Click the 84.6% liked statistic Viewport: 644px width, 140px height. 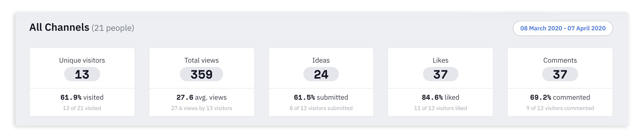coord(441,97)
